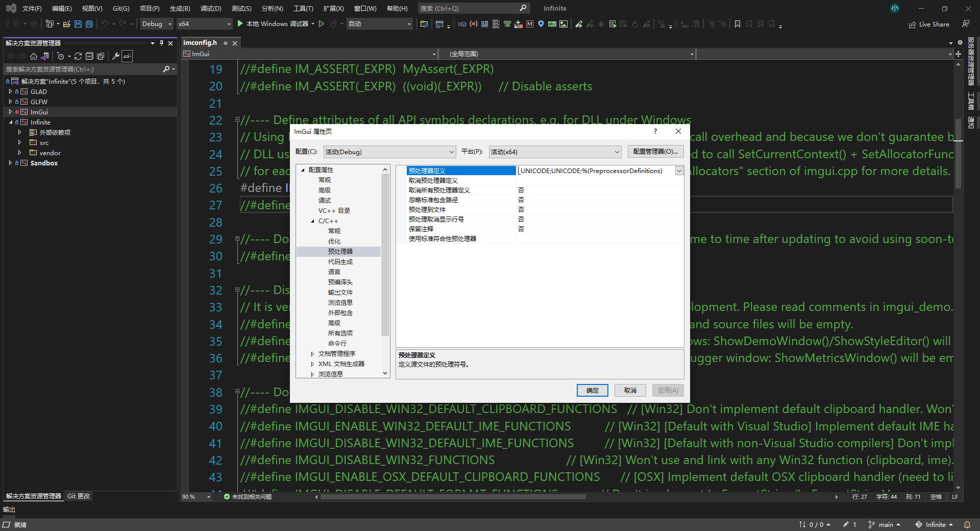Click the 配置管理器(O)... button
The height and width of the screenshot is (531, 980).
pos(655,152)
